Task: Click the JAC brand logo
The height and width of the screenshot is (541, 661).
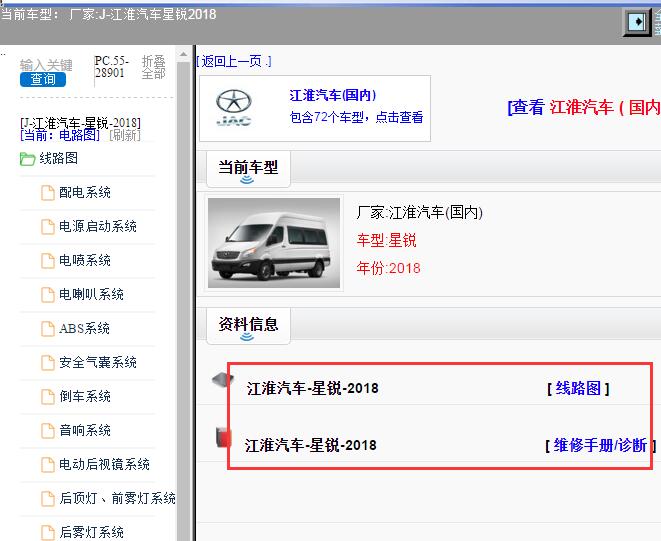Action: click(234, 108)
